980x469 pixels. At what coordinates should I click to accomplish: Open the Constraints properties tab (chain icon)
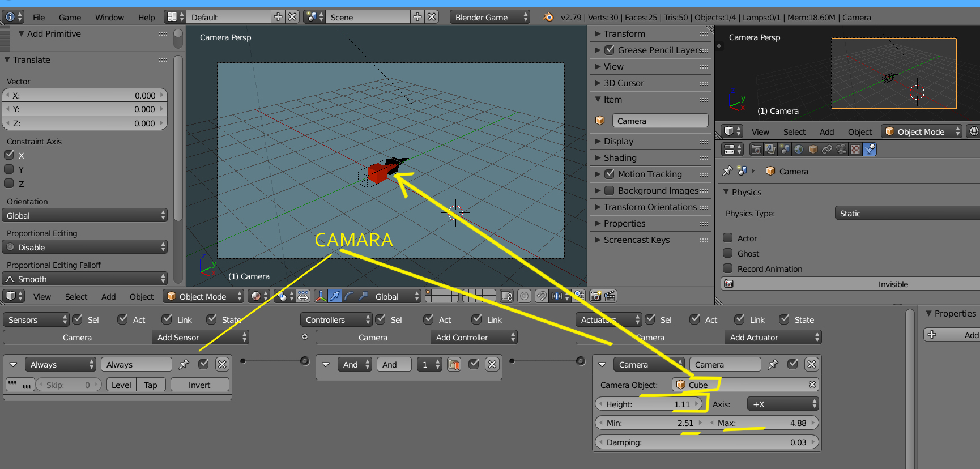(827, 149)
